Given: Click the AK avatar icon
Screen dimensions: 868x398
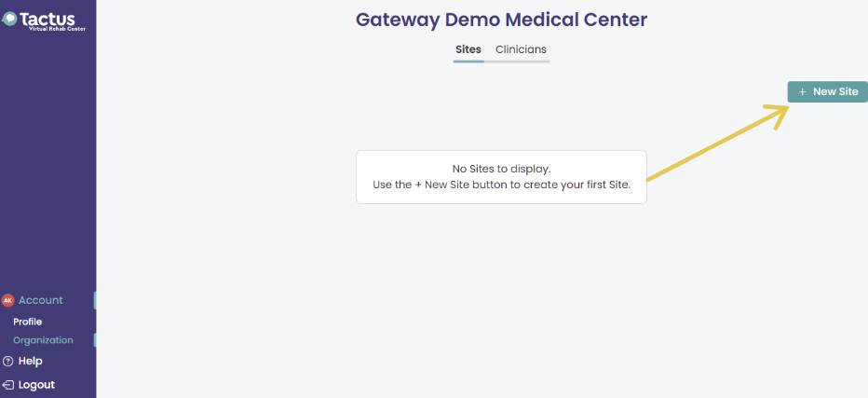Looking at the screenshot, I should click(x=7, y=300).
